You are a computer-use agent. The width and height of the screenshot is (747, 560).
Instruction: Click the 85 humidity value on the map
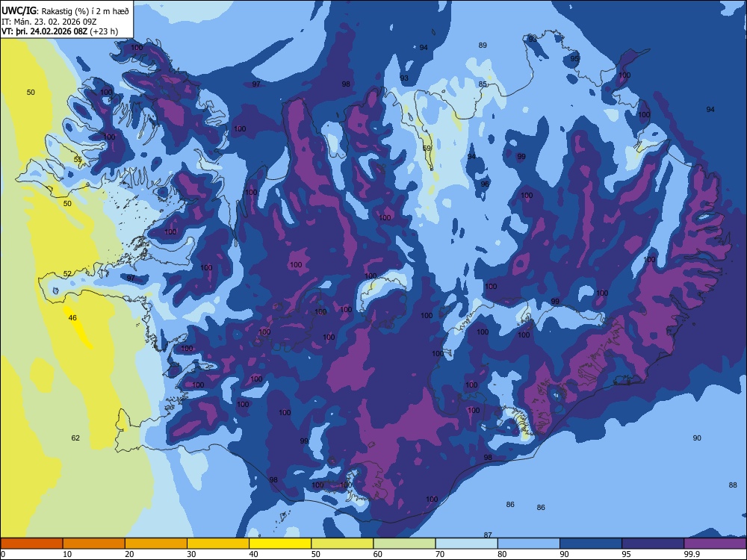(483, 84)
